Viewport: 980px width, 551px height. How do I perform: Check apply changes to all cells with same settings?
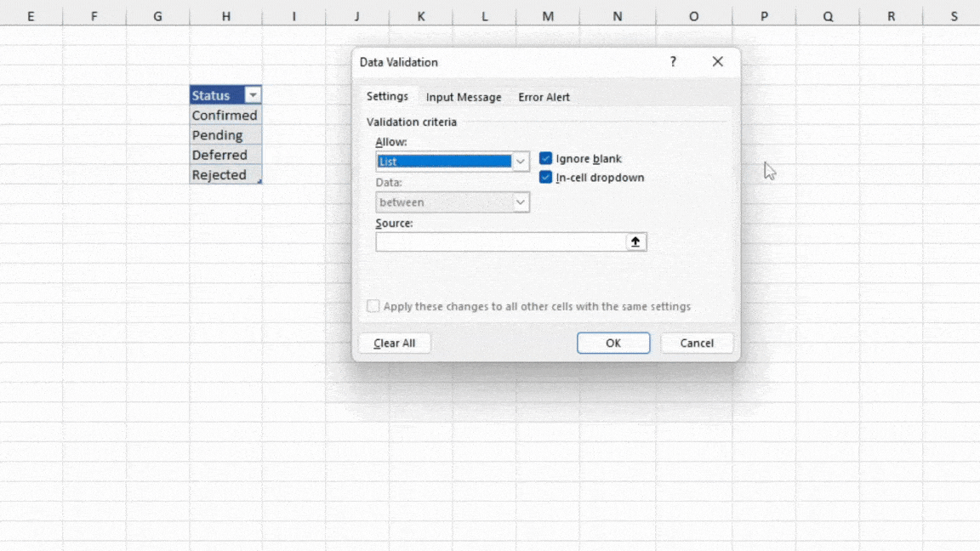(x=373, y=305)
